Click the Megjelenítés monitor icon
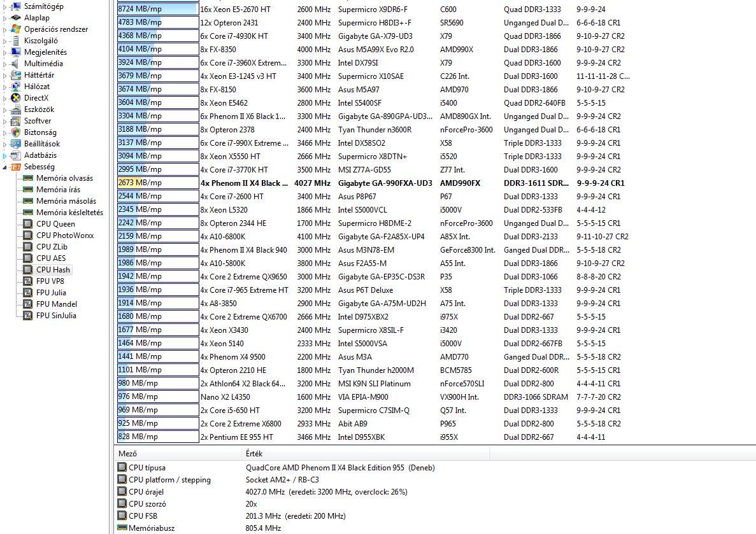The image size is (756, 534). (16, 52)
